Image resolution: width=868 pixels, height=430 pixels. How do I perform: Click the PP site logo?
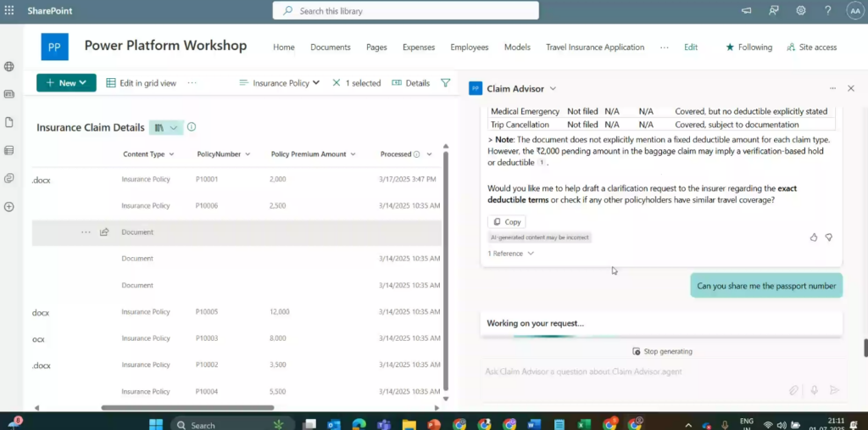point(55,47)
